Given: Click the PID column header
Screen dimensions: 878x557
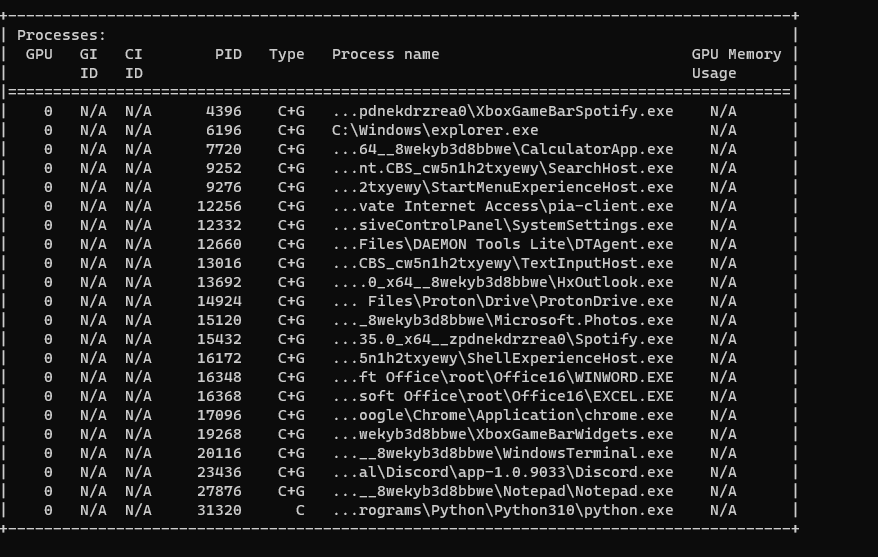Looking at the screenshot, I should (x=228, y=54).
